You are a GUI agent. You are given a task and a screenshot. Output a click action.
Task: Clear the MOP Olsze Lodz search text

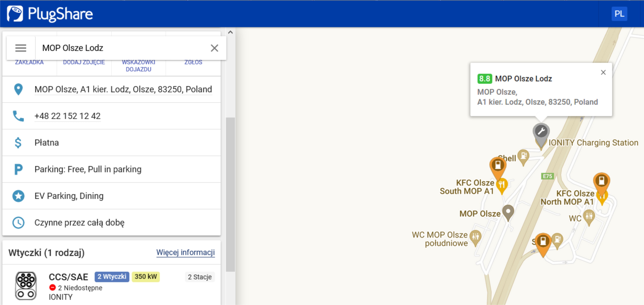(x=214, y=48)
